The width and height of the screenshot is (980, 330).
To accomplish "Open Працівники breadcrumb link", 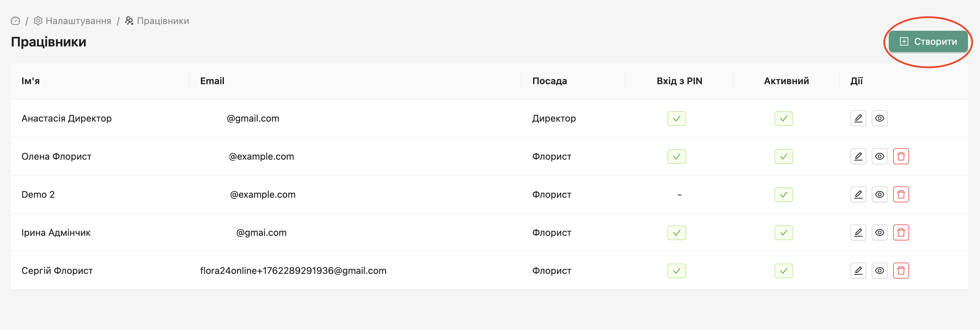I will point(162,21).
